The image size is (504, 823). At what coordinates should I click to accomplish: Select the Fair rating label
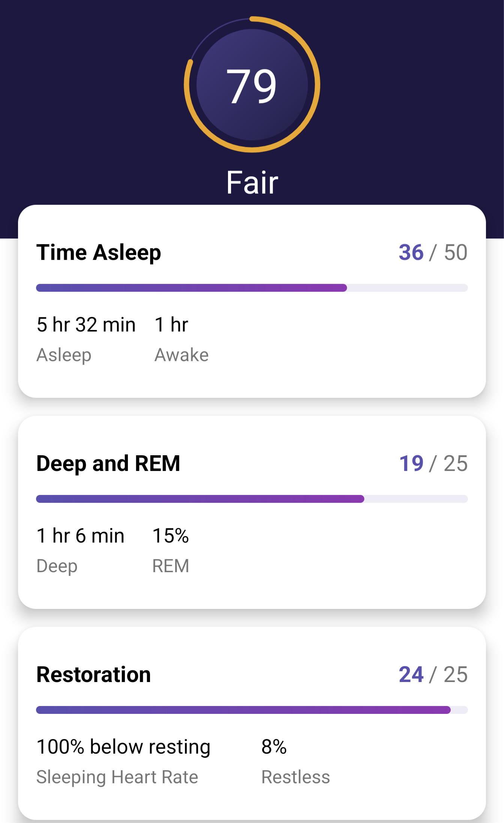click(x=252, y=183)
